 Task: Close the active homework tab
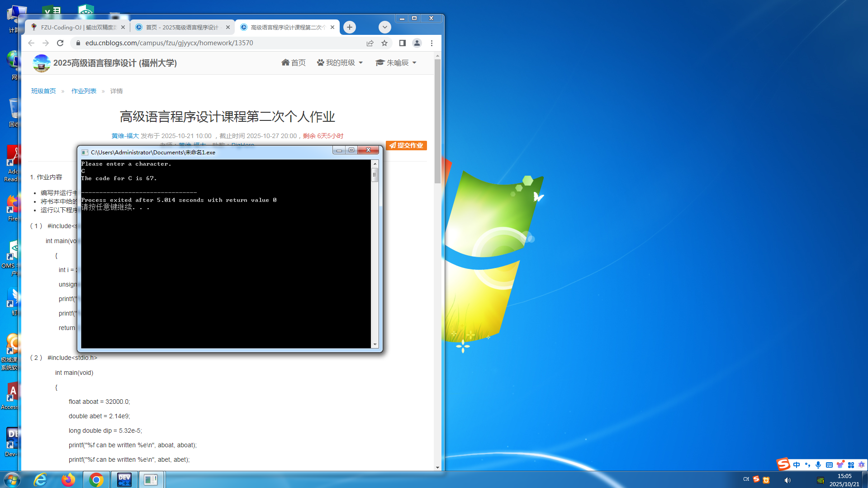tap(332, 27)
